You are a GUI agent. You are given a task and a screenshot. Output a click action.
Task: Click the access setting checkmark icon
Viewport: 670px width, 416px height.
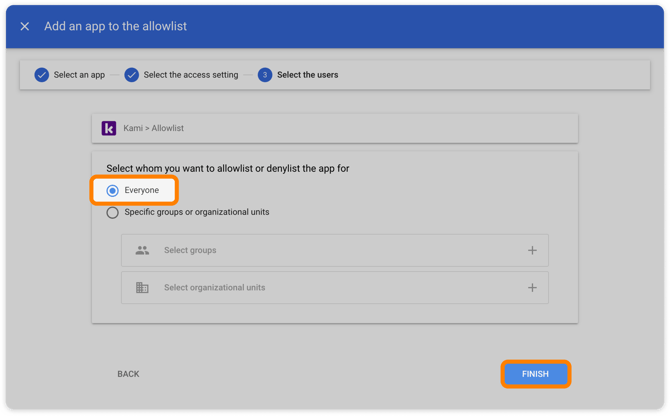(x=132, y=75)
